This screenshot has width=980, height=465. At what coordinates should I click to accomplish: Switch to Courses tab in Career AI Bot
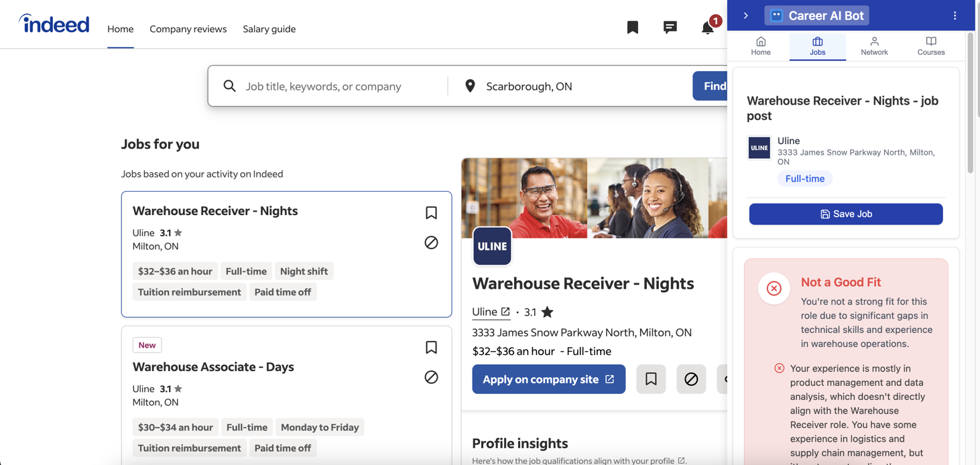[x=930, y=46]
